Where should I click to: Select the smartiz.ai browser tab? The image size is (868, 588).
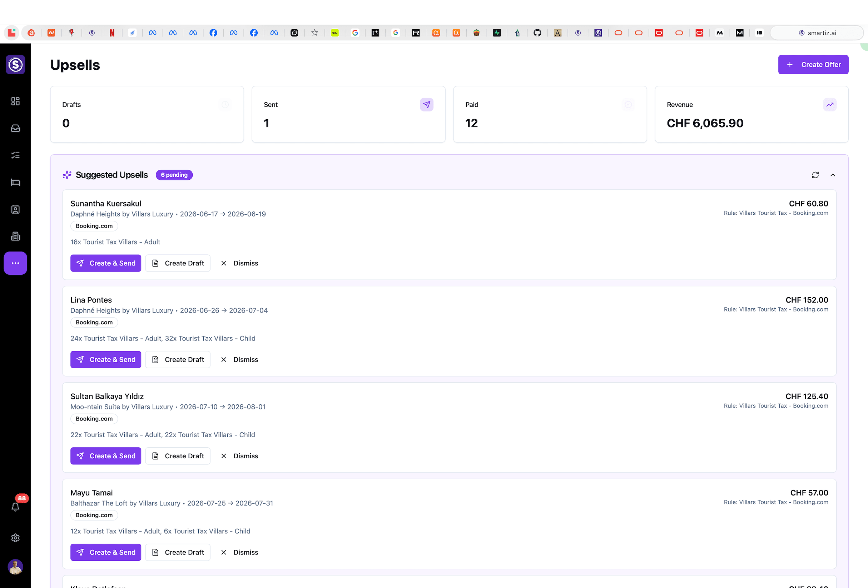(817, 33)
